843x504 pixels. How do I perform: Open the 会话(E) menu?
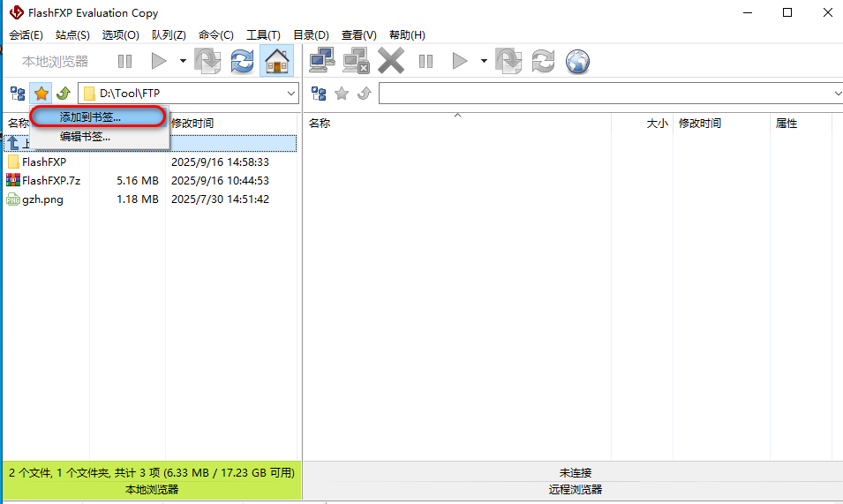pyautogui.click(x=26, y=35)
